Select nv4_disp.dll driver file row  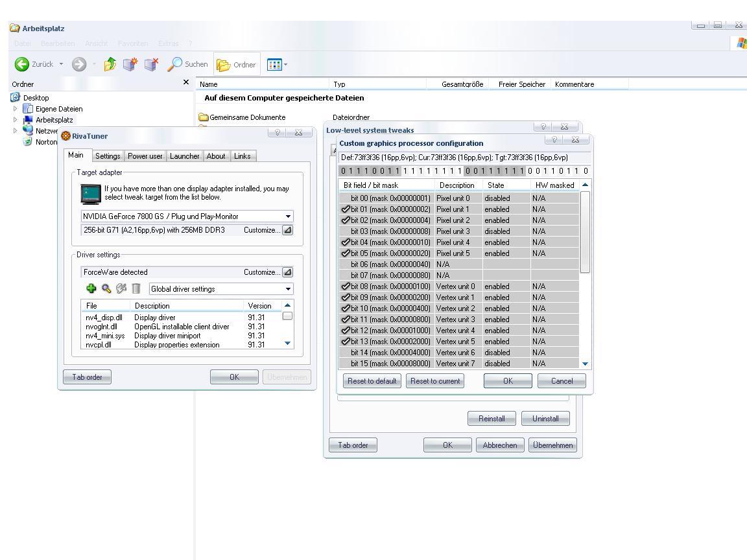(182, 318)
